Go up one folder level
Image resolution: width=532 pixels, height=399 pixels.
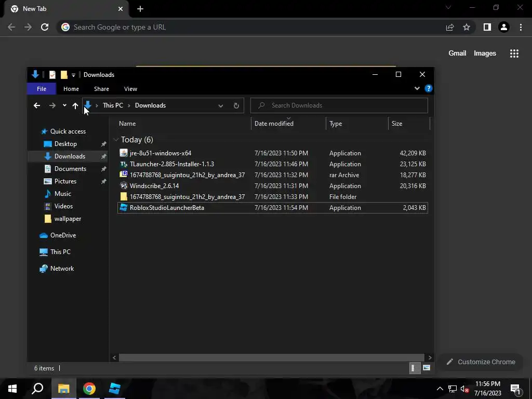coord(75,105)
